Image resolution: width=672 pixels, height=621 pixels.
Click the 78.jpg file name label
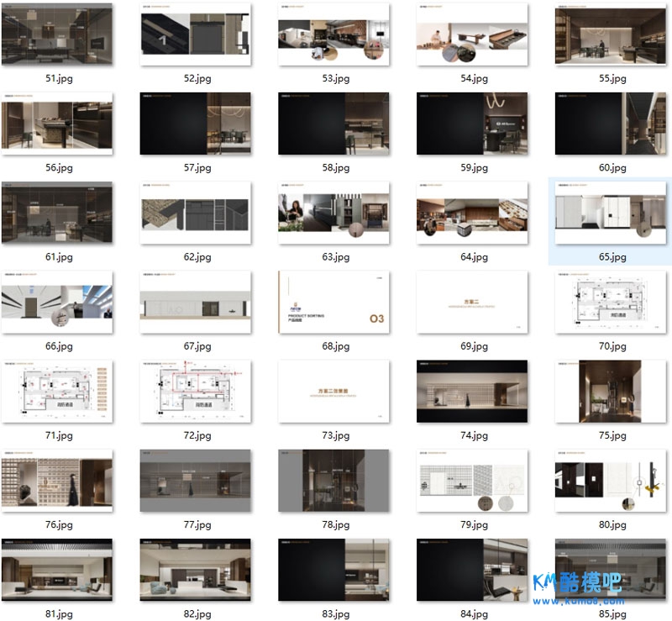tap(335, 524)
